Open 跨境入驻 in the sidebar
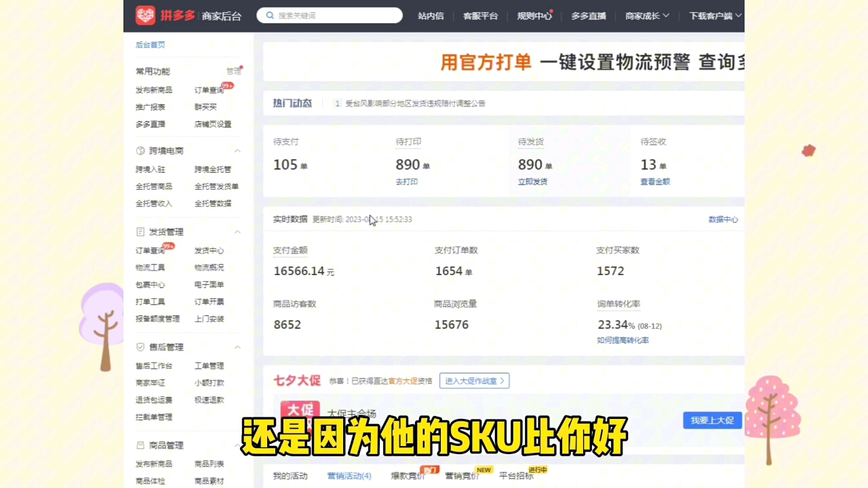The height and width of the screenshot is (488, 868). point(151,169)
